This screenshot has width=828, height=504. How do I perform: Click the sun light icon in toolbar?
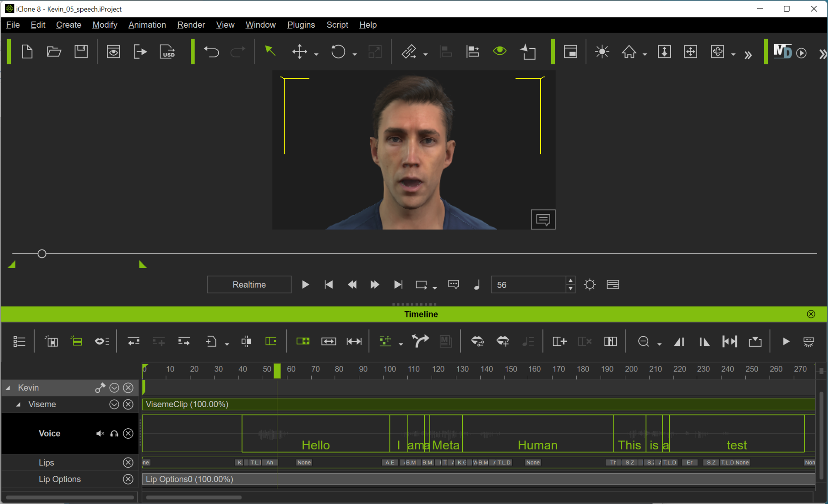(x=602, y=52)
